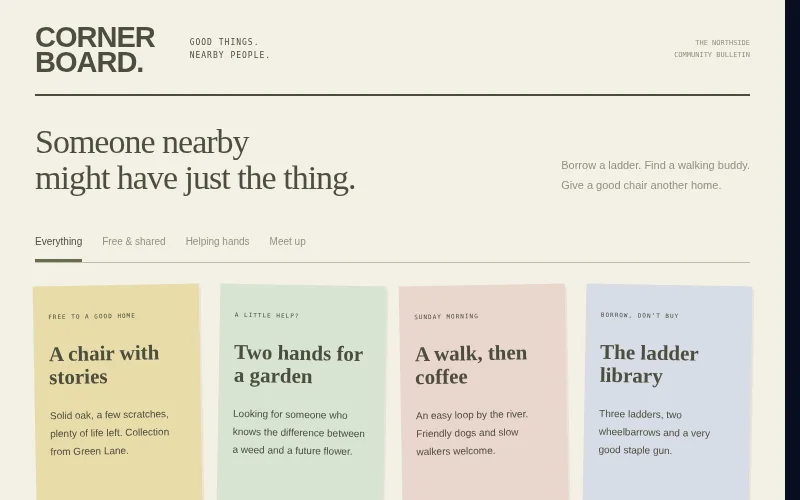Viewport: 800px width, 500px height.
Task: Click the 'GOOD THINGS. NEARBY PEOPLE.' tagline
Action: 230,48
